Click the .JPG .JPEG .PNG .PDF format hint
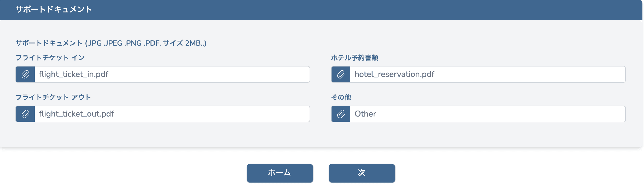 (x=123, y=43)
